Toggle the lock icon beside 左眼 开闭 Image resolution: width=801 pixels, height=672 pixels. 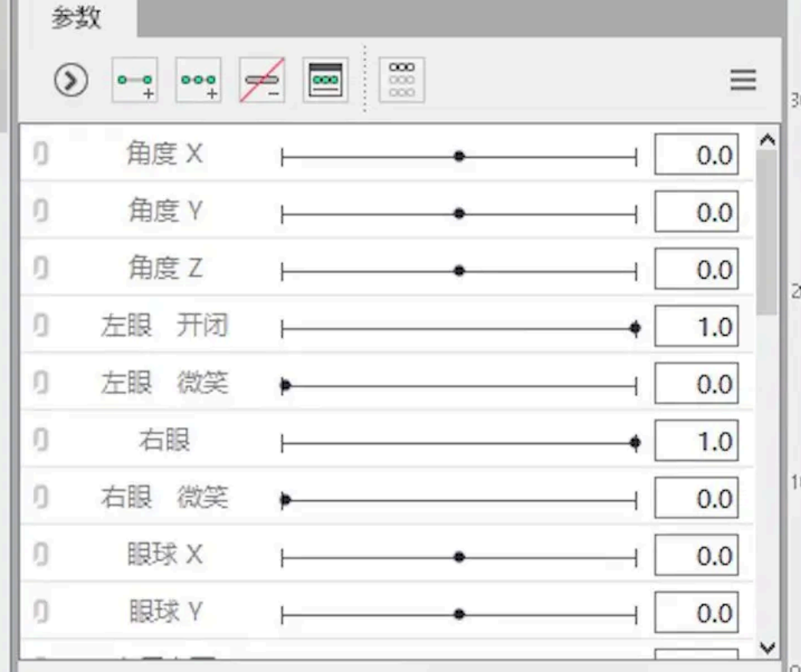(x=41, y=325)
